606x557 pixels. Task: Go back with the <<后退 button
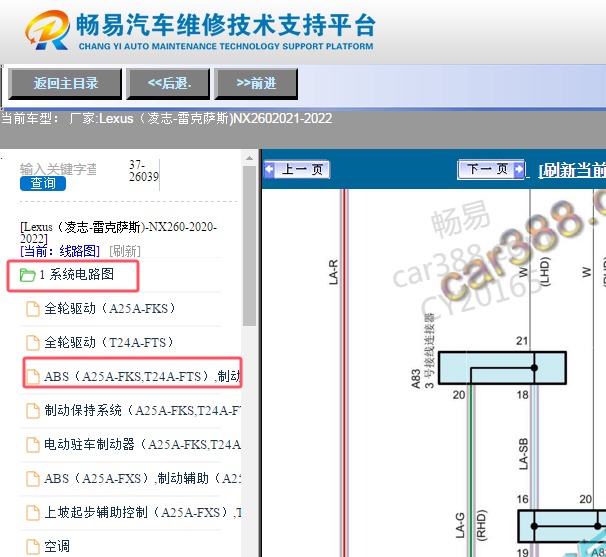(169, 84)
